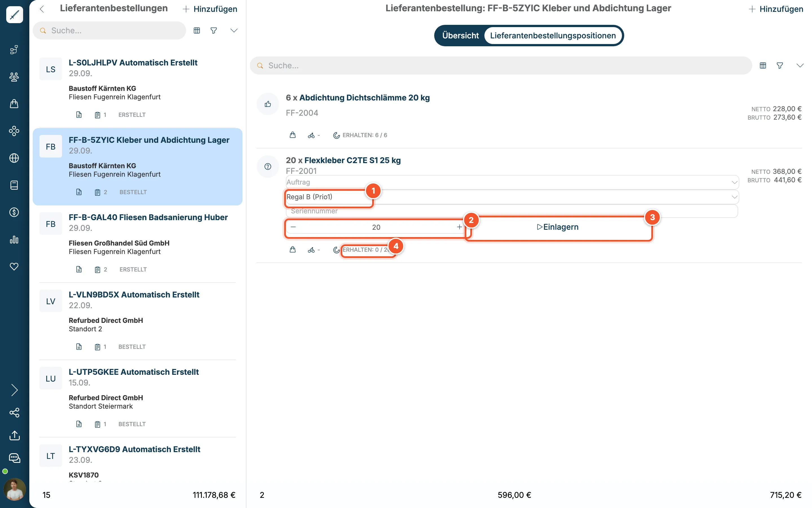Image resolution: width=812 pixels, height=508 pixels.
Task: Open the team members sidebar icon
Action: coord(14,77)
